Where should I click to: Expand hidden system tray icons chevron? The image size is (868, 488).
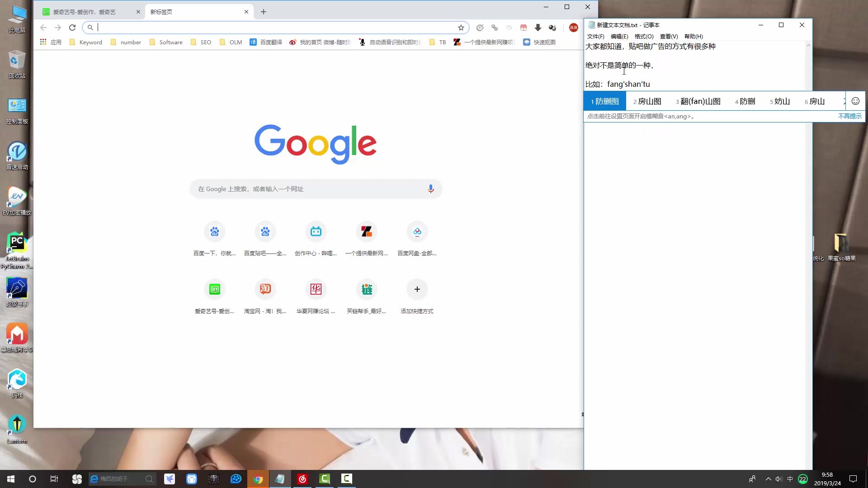coord(768,479)
